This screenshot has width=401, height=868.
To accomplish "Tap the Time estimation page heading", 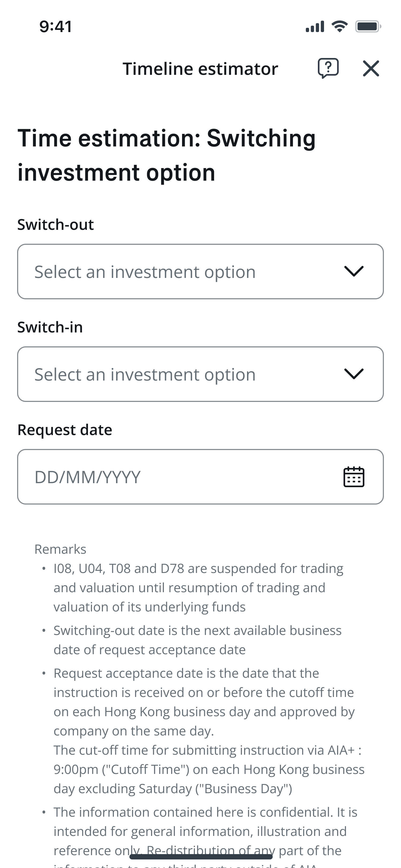I will 167,155.
